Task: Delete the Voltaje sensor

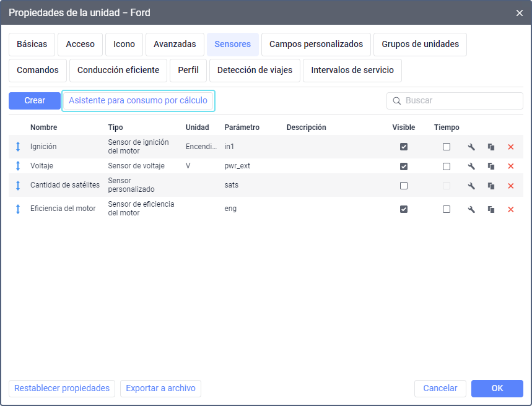Action: point(511,166)
